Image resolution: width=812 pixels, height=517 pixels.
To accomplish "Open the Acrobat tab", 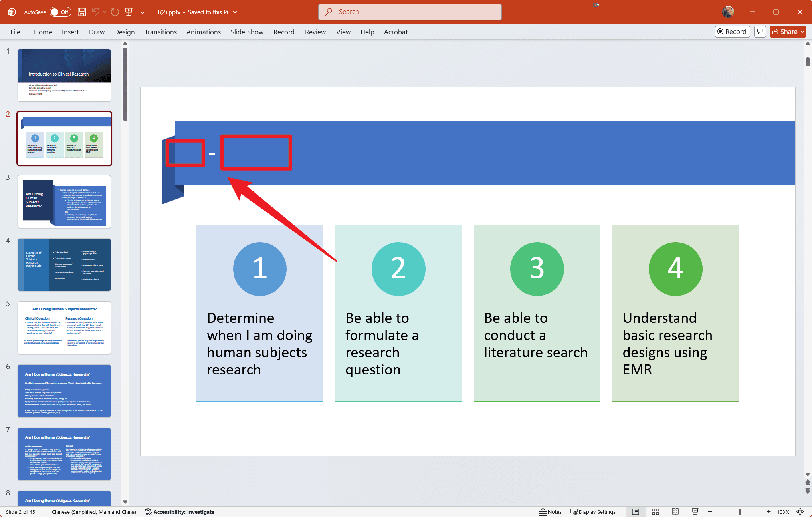I will pyautogui.click(x=396, y=32).
